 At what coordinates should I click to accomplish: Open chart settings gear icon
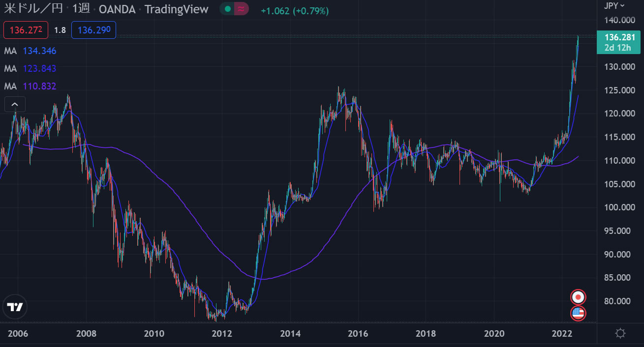pyautogui.click(x=620, y=334)
